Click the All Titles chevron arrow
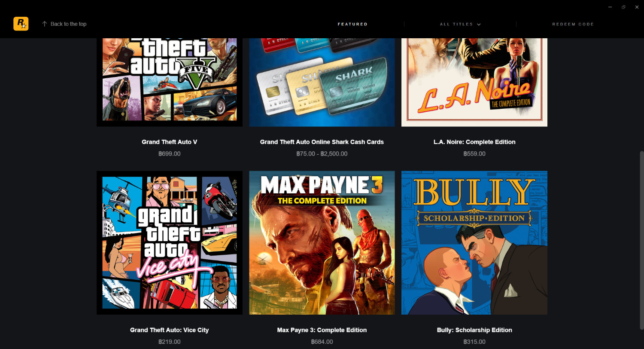The height and width of the screenshot is (349, 644). [479, 24]
